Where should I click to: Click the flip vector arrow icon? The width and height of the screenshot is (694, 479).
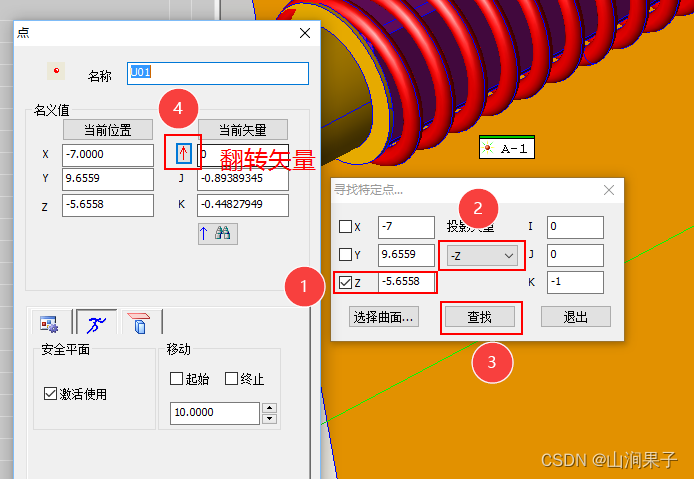pos(184,154)
